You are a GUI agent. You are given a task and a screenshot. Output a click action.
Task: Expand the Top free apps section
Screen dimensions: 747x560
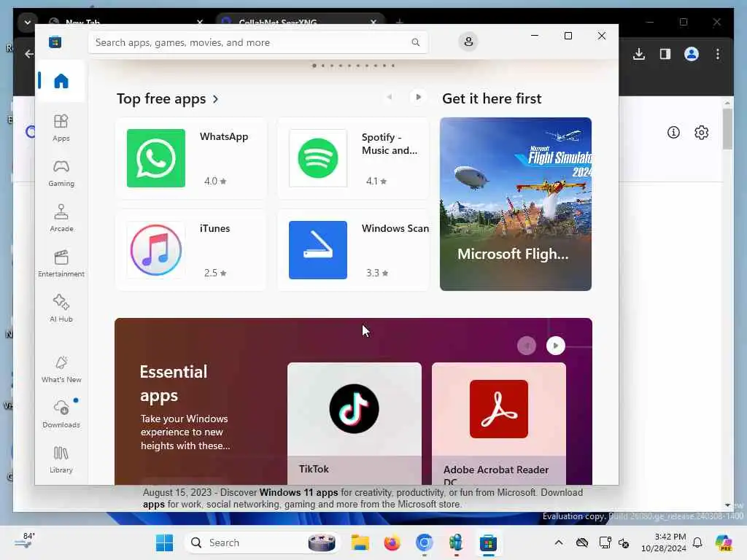pos(167,98)
